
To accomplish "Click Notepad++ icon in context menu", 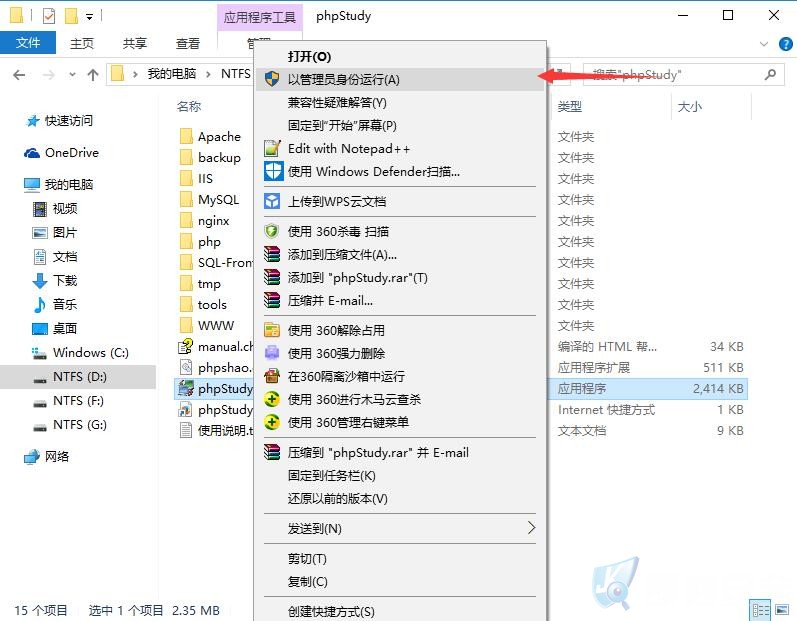I will [x=272, y=148].
